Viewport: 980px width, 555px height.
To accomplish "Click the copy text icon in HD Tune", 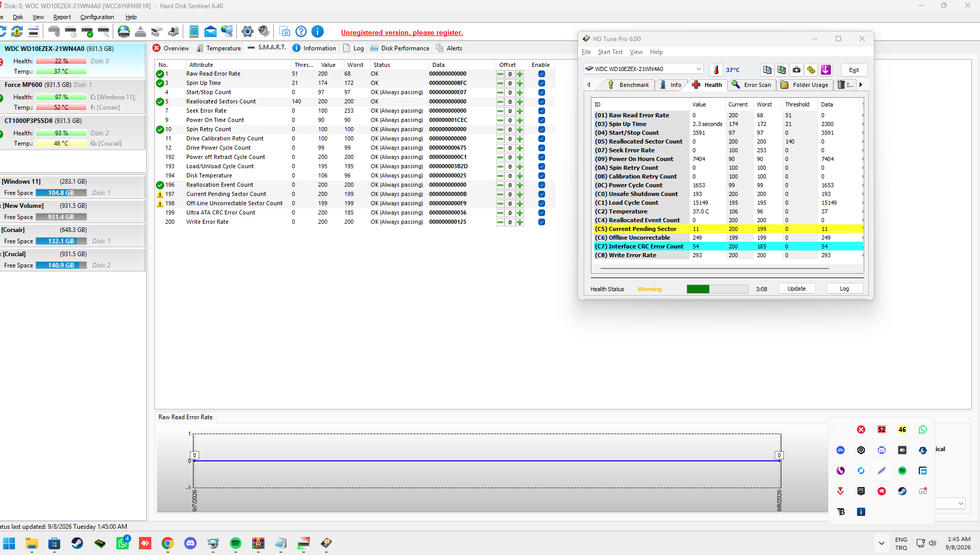I will tap(767, 70).
